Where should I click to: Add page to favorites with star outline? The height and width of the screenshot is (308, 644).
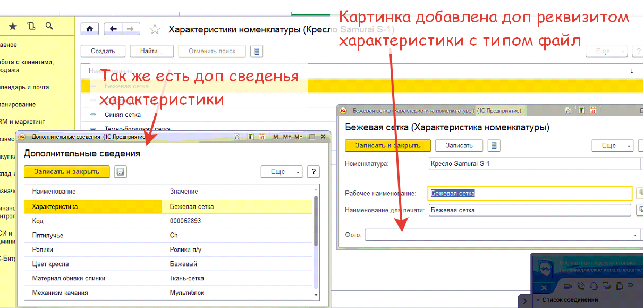pos(155,30)
